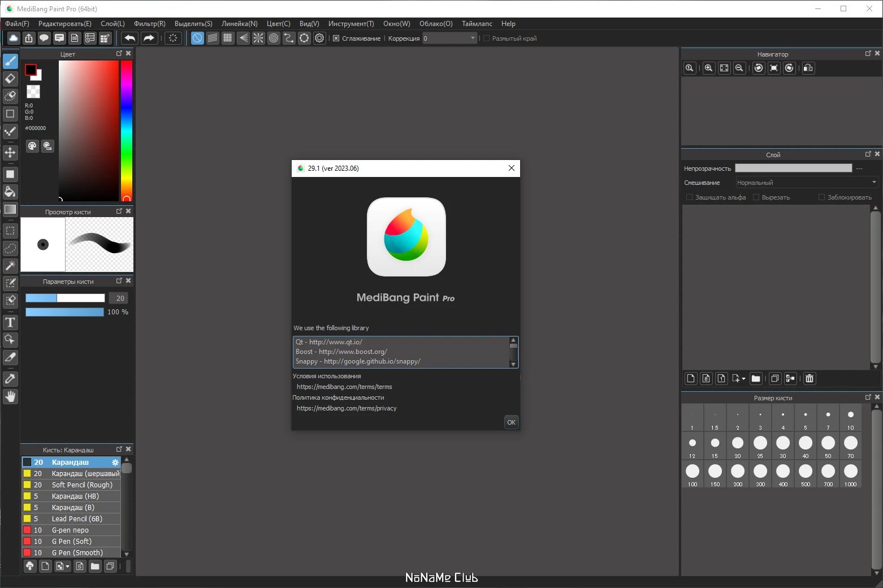Select the Brush tool in the left toolbar
Image resolution: width=883 pixels, height=588 pixels.
coord(10,61)
